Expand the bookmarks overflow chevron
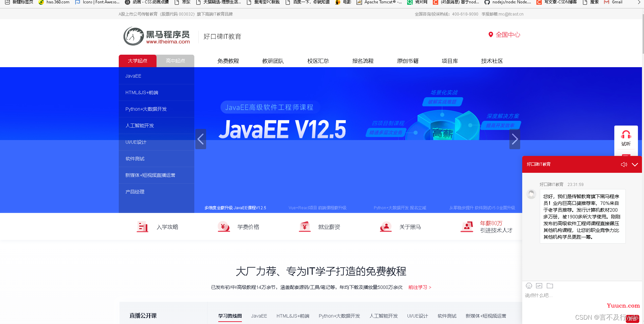The height and width of the screenshot is (324, 644). [639, 2]
